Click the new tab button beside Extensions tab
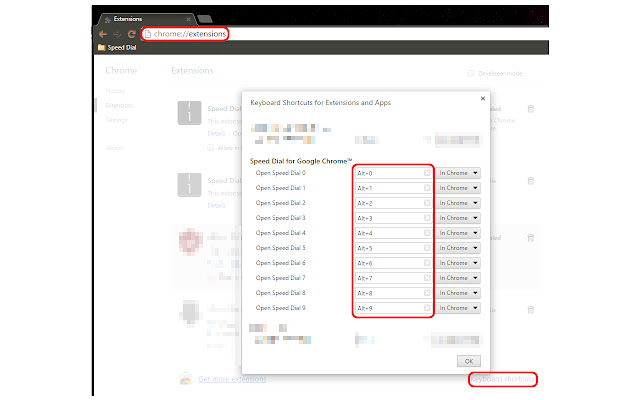The image size is (640, 400). [205, 19]
